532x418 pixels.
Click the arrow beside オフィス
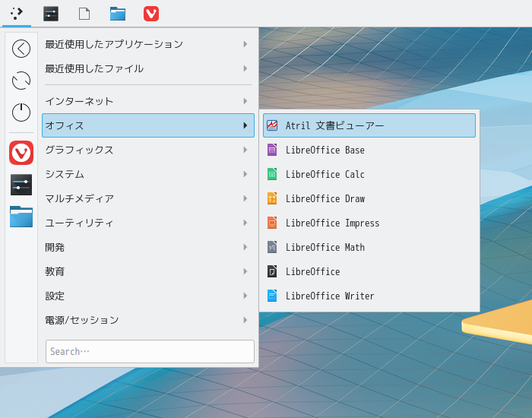[245, 125]
